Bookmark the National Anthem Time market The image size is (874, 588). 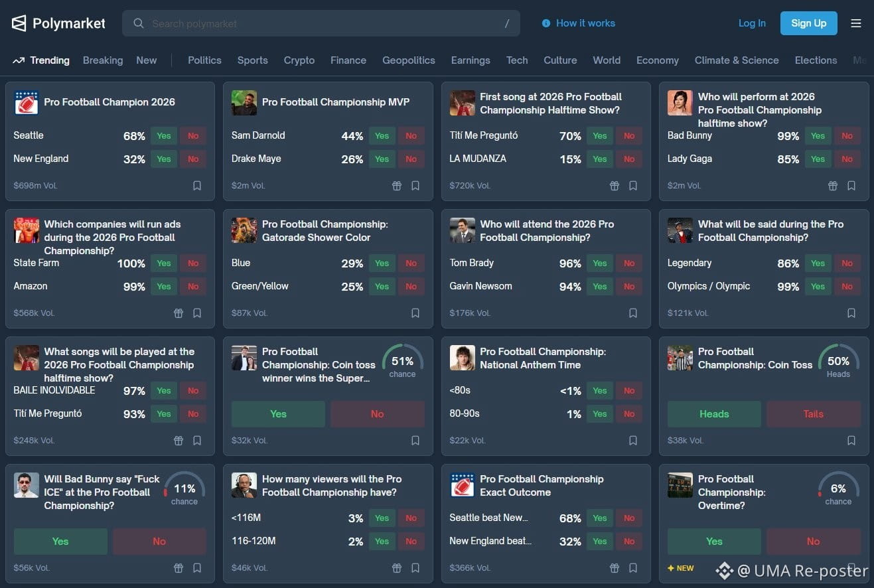coord(633,441)
